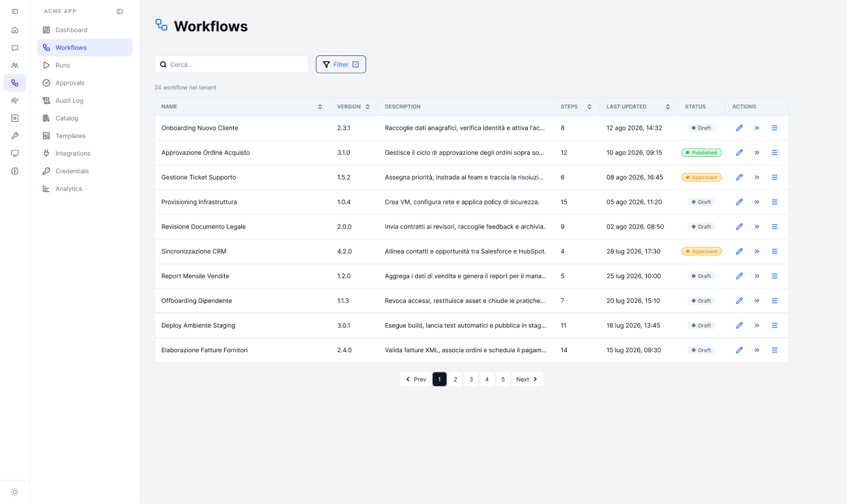Open Catalog in the sidebar
The height and width of the screenshot is (504, 847).
[x=85, y=118]
